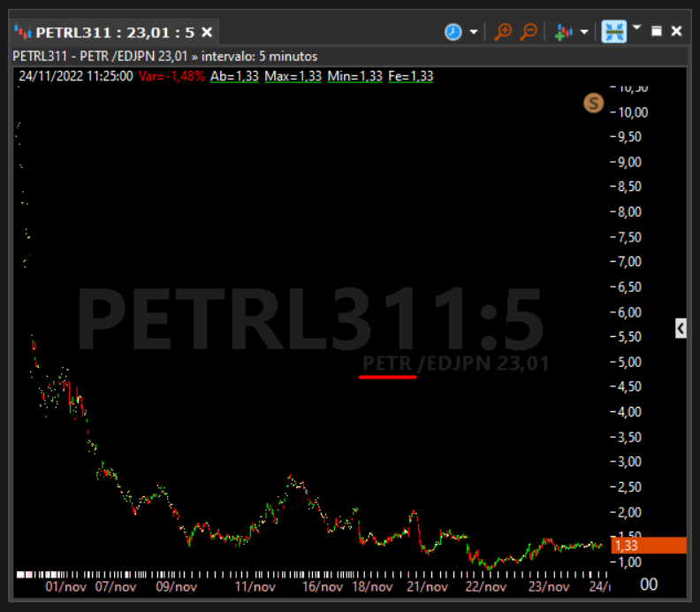Click the blue clock interval icon

coord(453,32)
